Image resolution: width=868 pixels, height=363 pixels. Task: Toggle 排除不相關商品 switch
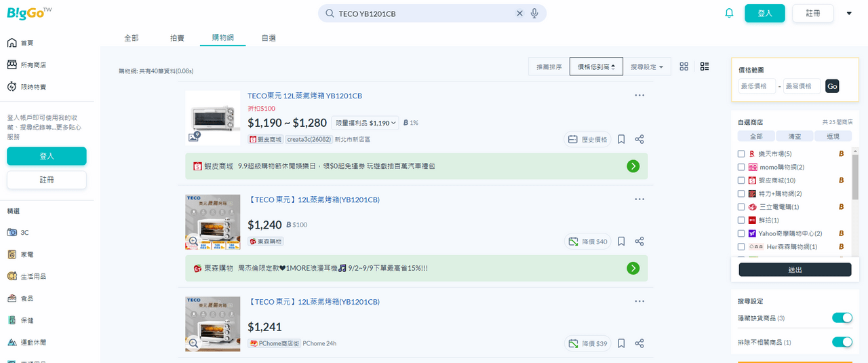[842, 342]
